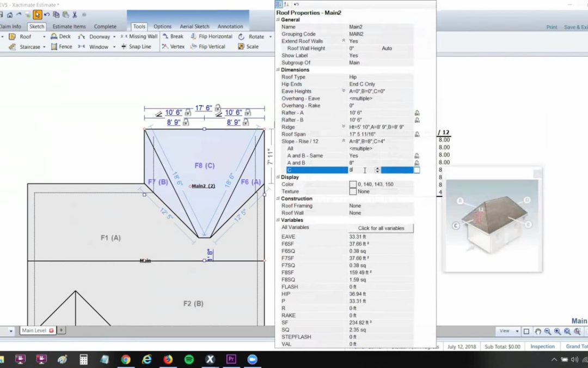Click the home icon in quick toolbar

click(10, 15)
